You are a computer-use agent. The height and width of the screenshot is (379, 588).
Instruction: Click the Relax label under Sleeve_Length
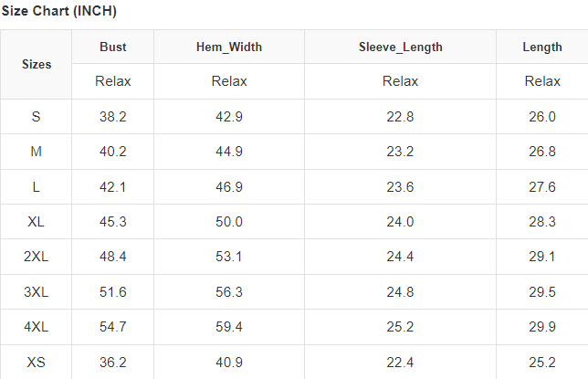tap(400, 81)
